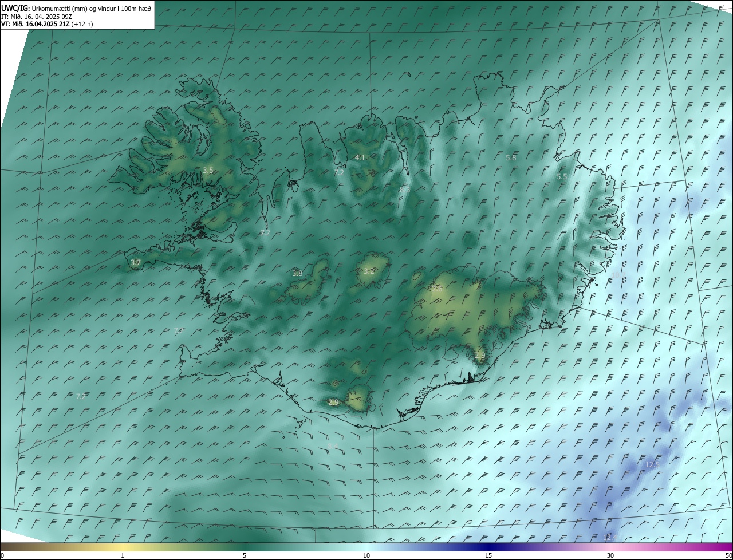Click the 3.2 value on the central glacier
This screenshot has height=560, width=733.
tap(369, 271)
